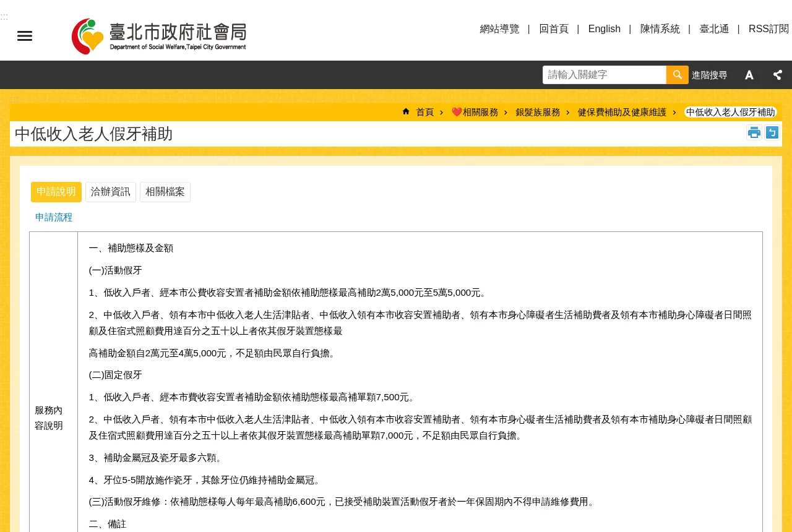Open the 申請流程 link
Image resolution: width=792 pixels, height=532 pixels.
pos(54,217)
